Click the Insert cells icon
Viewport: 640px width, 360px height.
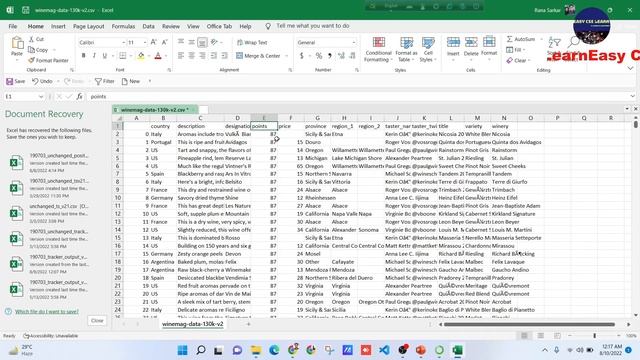click(x=453, y=42)
